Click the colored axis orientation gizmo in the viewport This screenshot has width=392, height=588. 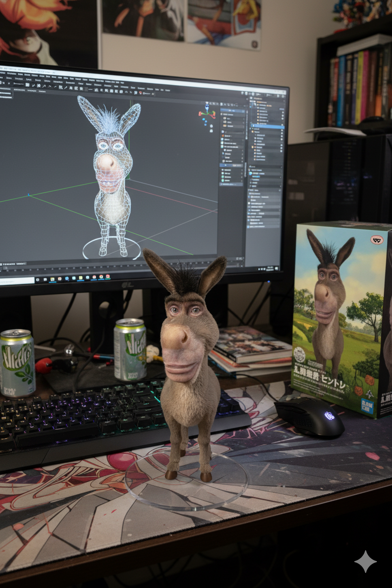207,114
